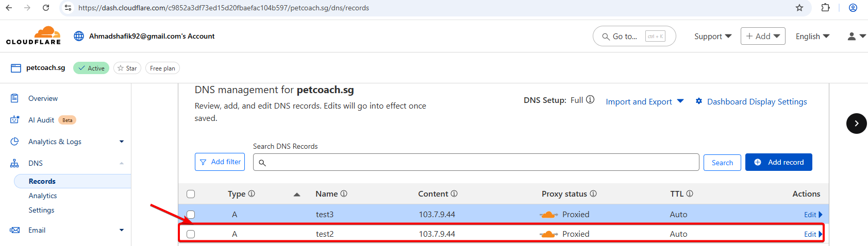The image size is (868, 246).
Task: Focus the Search DNS Records field
Action: pyautogui.click(x=476, y=162)
